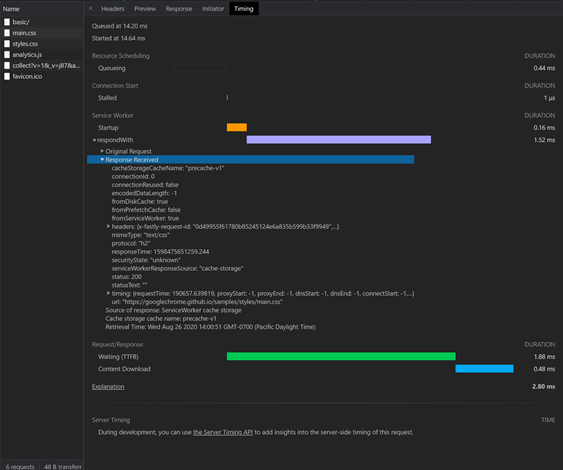Screen dimensions: 563x470
Task: Click the purple respondWith timing bar
Action: pyautogui.click(x=339, y=139)
